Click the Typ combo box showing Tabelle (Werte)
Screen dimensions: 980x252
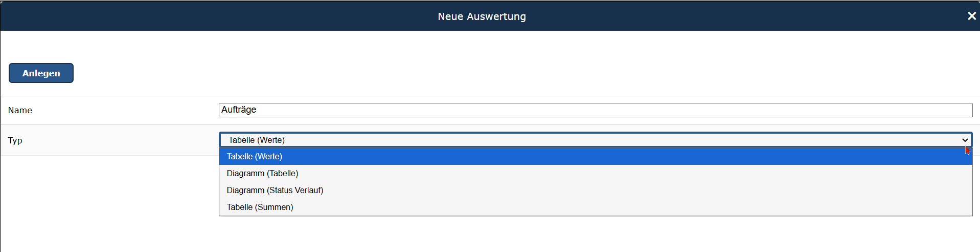point(596,140)
